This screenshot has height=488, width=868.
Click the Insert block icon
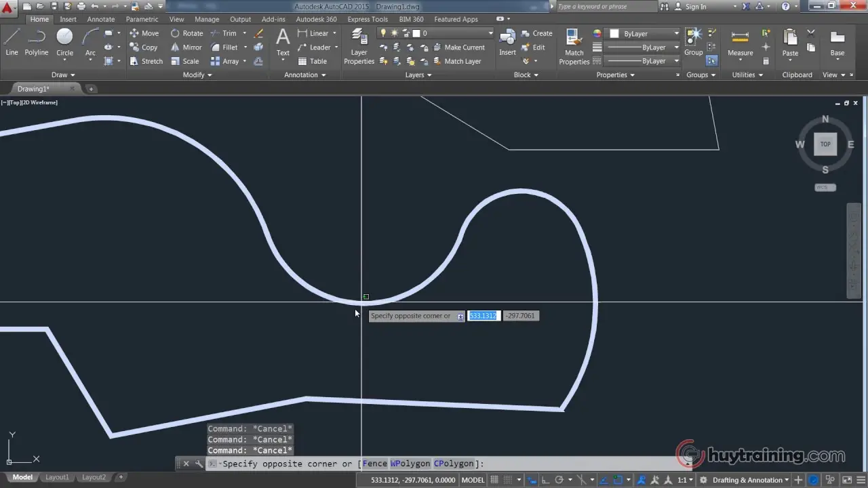[x=507, y=42]
